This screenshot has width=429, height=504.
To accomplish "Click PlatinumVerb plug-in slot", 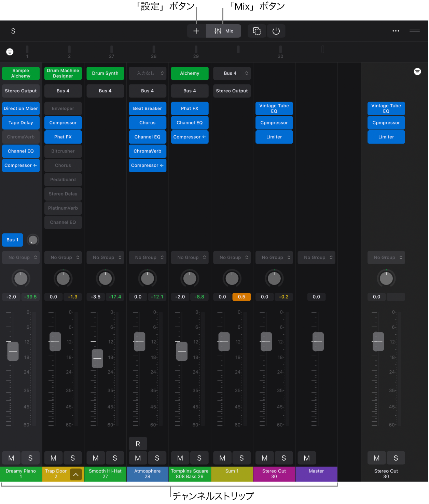I will pyautogui.click(x=63, y=208).
